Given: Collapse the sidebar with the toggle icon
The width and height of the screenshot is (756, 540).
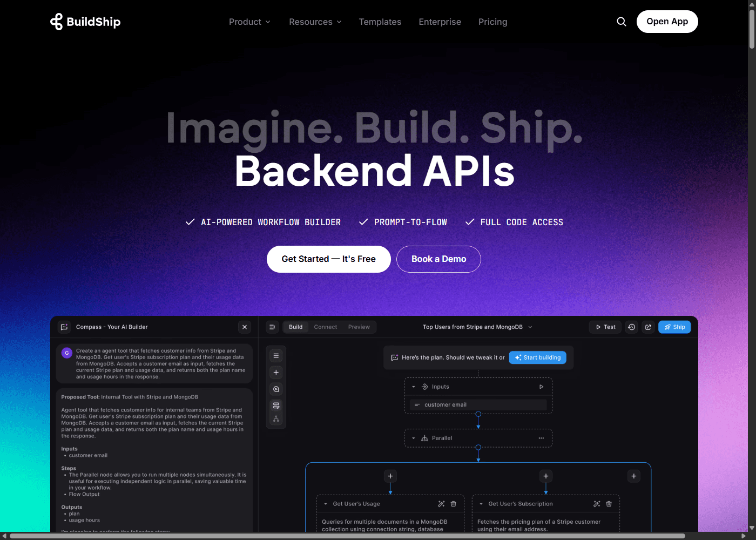Looking at the screenshot, I should [273, 327].
